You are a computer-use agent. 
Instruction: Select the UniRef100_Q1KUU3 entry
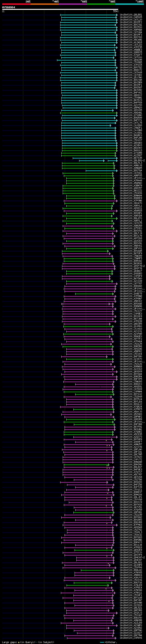tap(131, 241)
